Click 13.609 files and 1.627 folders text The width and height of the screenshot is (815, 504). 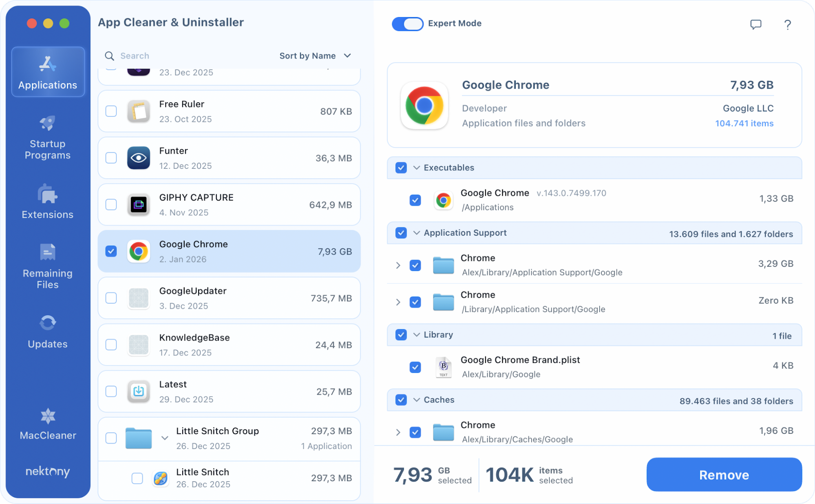(731, 234)
